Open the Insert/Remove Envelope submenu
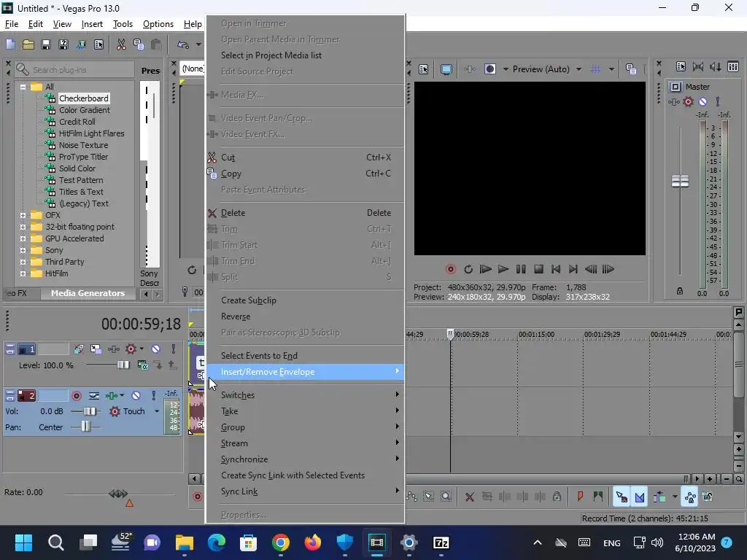747x560 pixels. coord(306,372)
